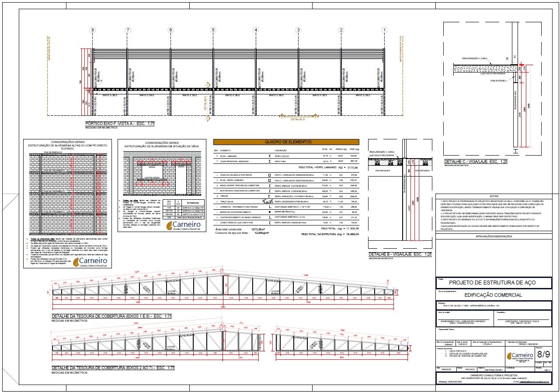The image size is (560, 392).
Task: Click the solid circle symbol for Barra de Contraventamento
Action: click(x=271, y=212)
